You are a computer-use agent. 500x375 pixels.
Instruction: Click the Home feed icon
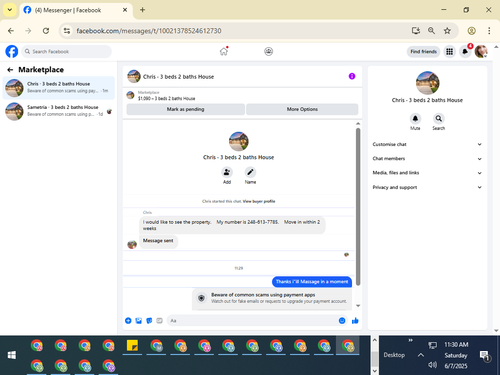coord(224,51)
